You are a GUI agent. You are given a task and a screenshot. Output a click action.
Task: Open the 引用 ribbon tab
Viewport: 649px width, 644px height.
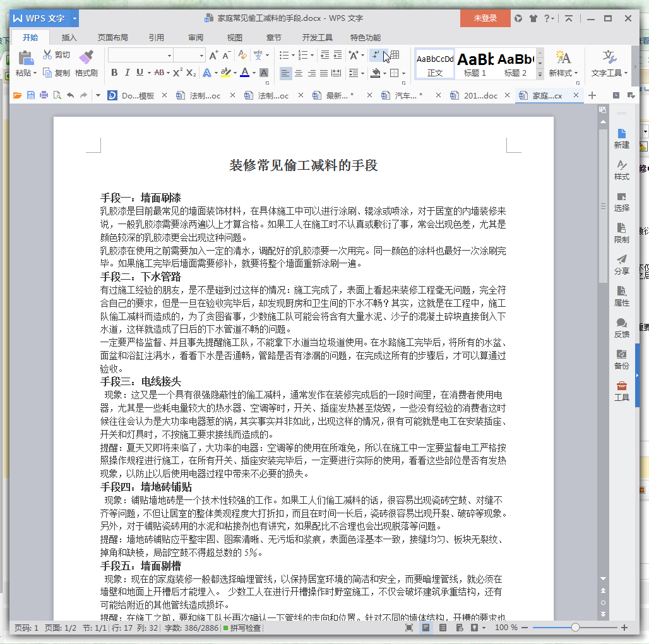click(x=157, y=38)
